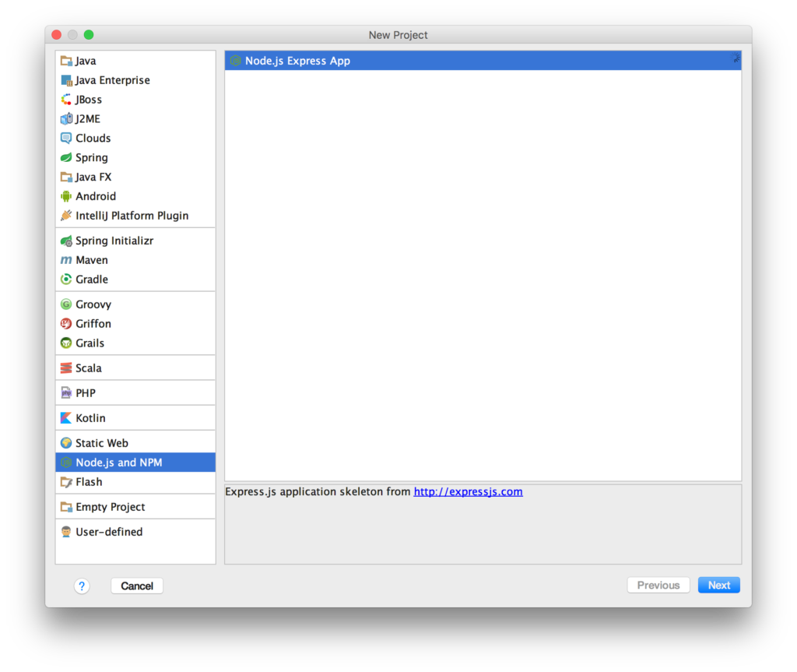Select the Spring project type

click(135, 158)
